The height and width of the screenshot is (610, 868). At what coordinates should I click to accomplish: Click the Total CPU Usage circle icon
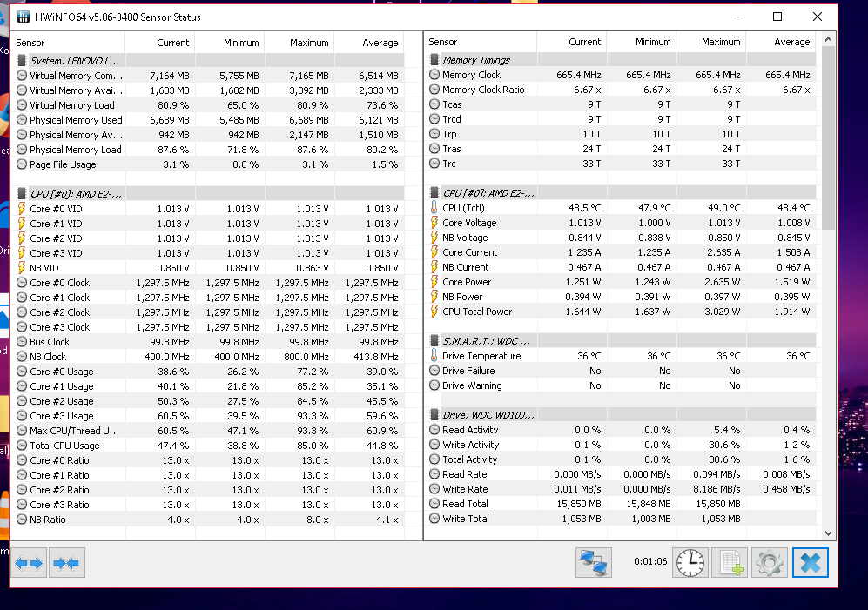(22, 445)
